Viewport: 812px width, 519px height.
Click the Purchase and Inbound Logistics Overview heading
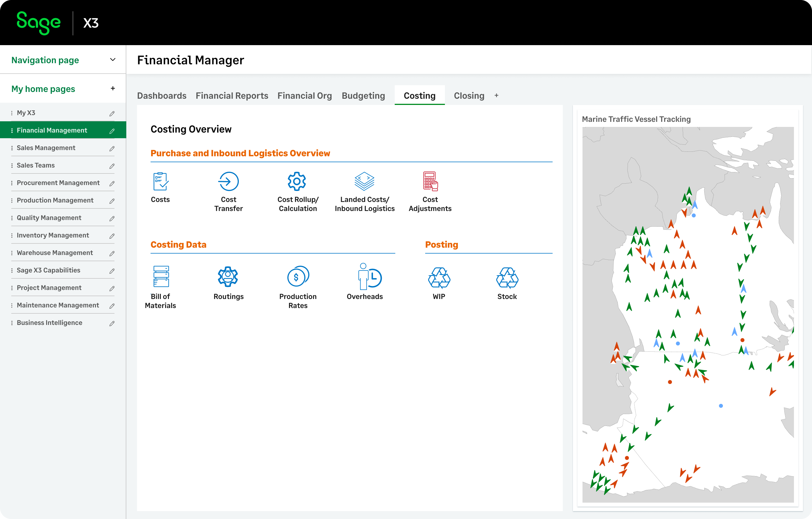(240, 153)
